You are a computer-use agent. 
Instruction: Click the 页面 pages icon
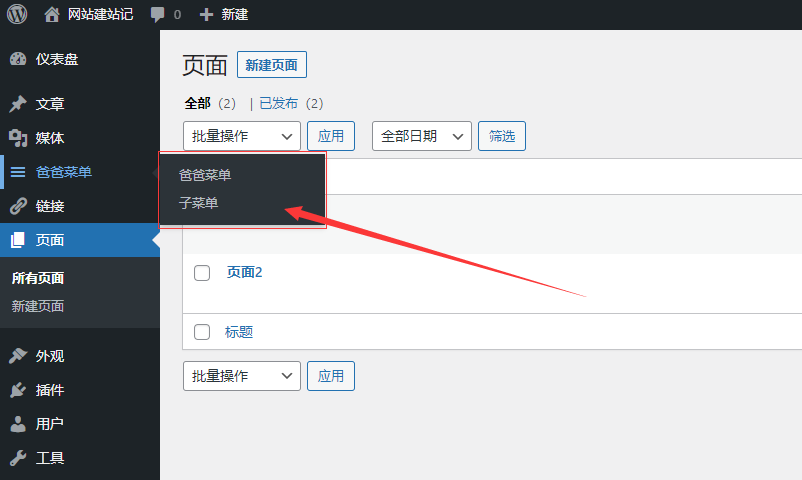click(18, 239)
